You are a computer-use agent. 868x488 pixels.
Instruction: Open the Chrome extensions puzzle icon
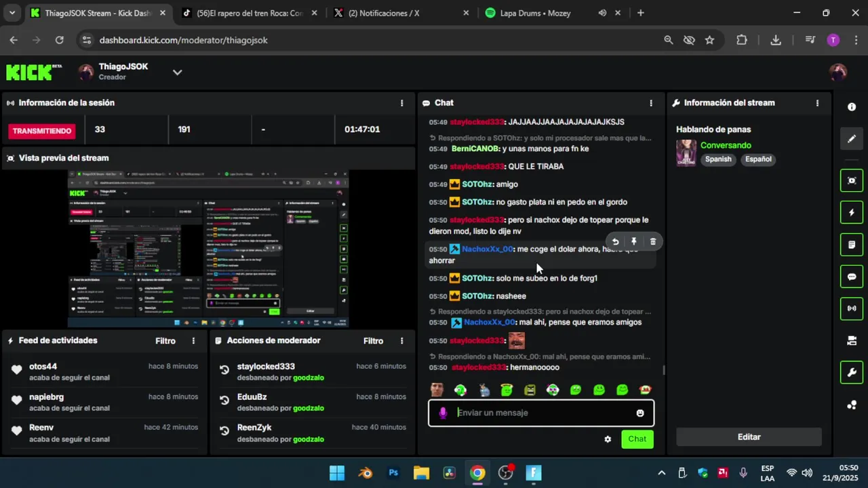pos(742,40)
